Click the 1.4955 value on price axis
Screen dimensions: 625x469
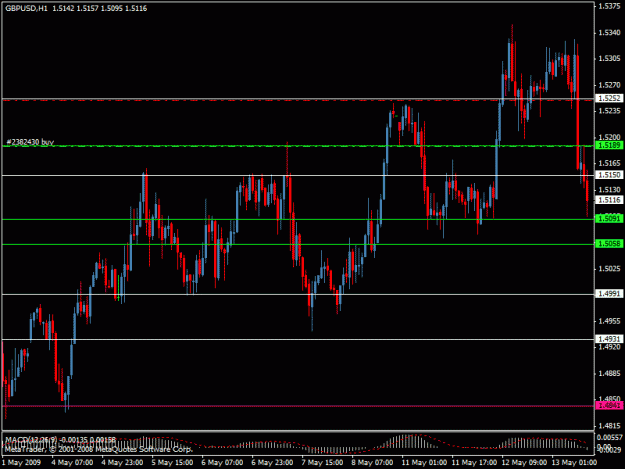(x=609, y=321)
